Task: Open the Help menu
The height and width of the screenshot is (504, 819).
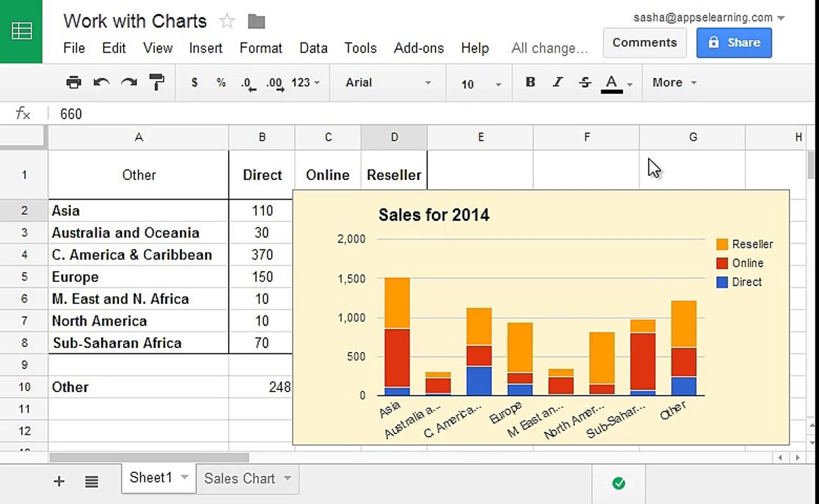Action: [475, 48]
